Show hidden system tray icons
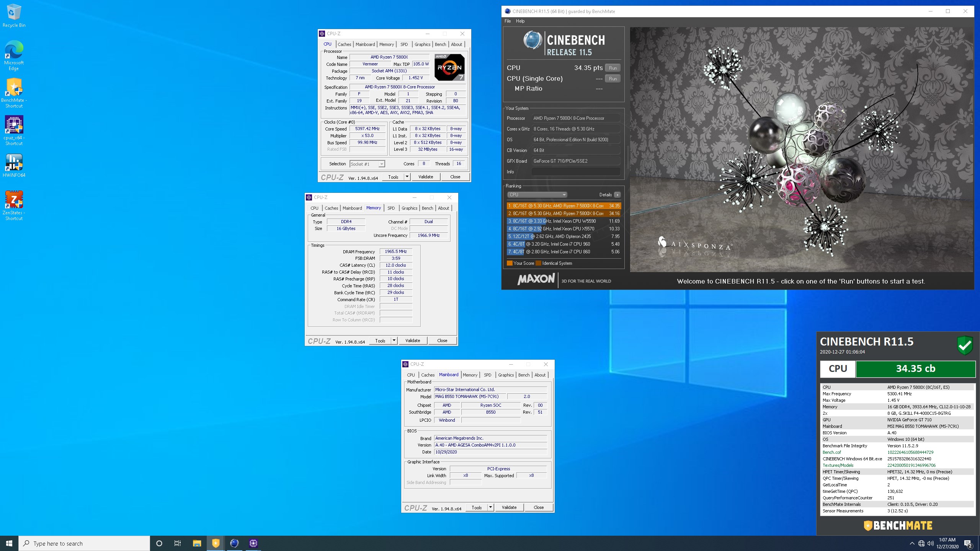This screenshot has width=980, height=551. tap(912, 543)
